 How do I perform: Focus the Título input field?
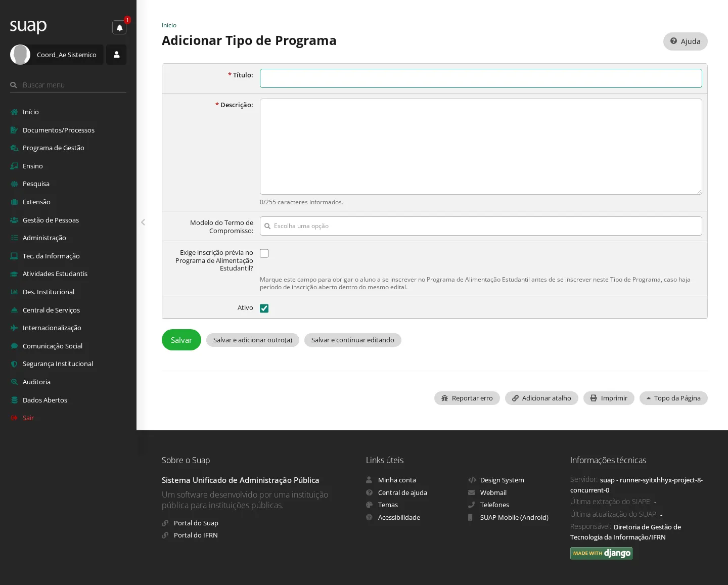[481, 78]
